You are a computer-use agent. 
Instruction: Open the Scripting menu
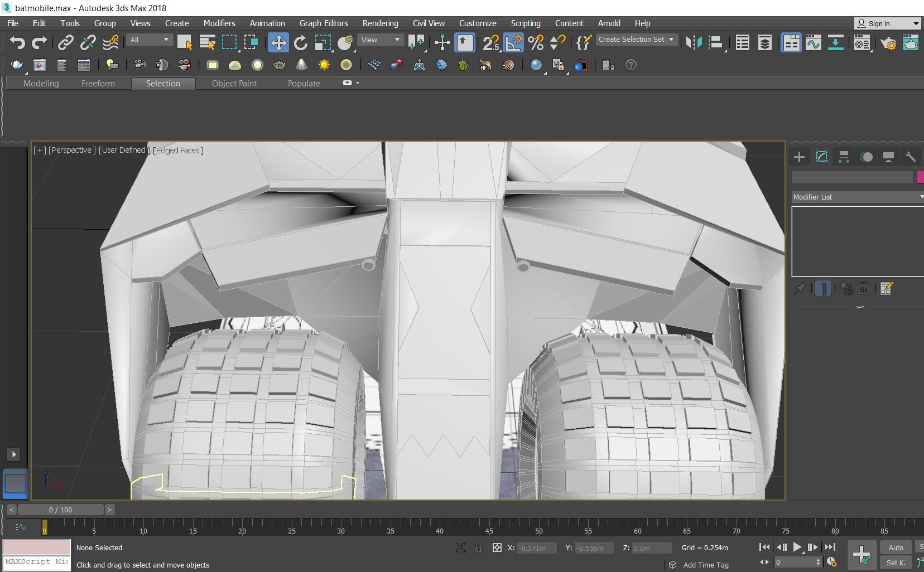point(526,23)
